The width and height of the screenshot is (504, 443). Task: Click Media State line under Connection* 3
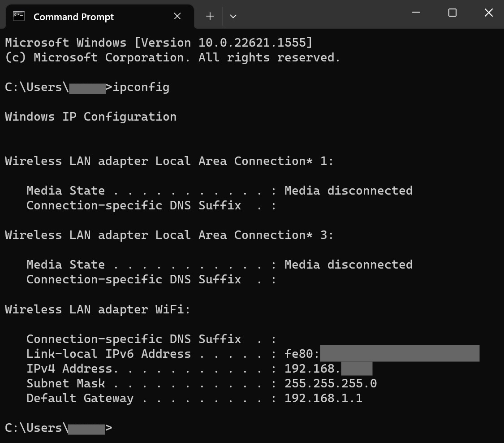click(x=220, y=265)
